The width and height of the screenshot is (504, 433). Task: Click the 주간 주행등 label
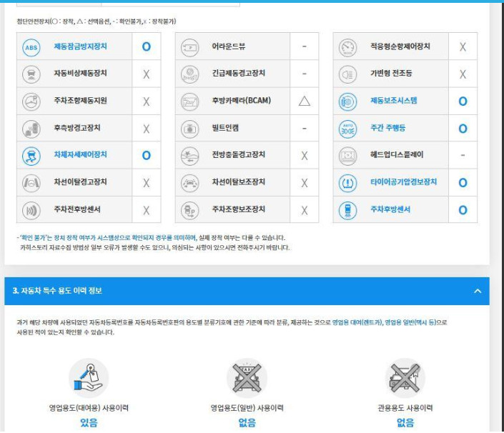pos(388,128)
